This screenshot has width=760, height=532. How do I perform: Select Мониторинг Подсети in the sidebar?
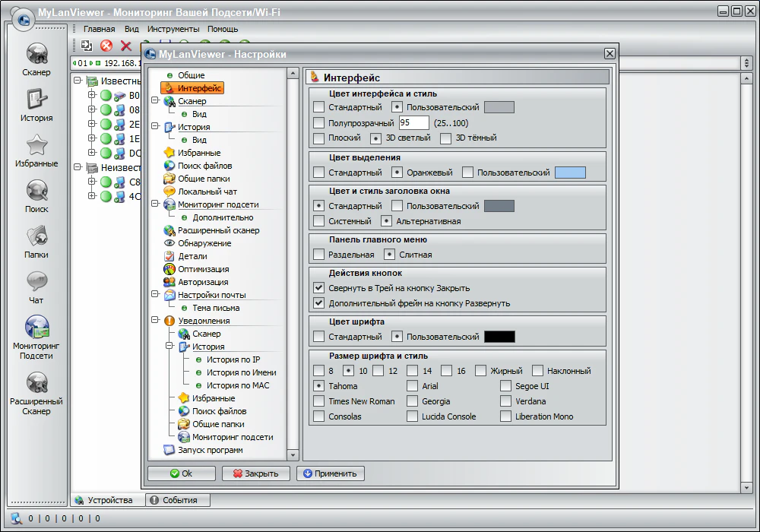(36, 328)
